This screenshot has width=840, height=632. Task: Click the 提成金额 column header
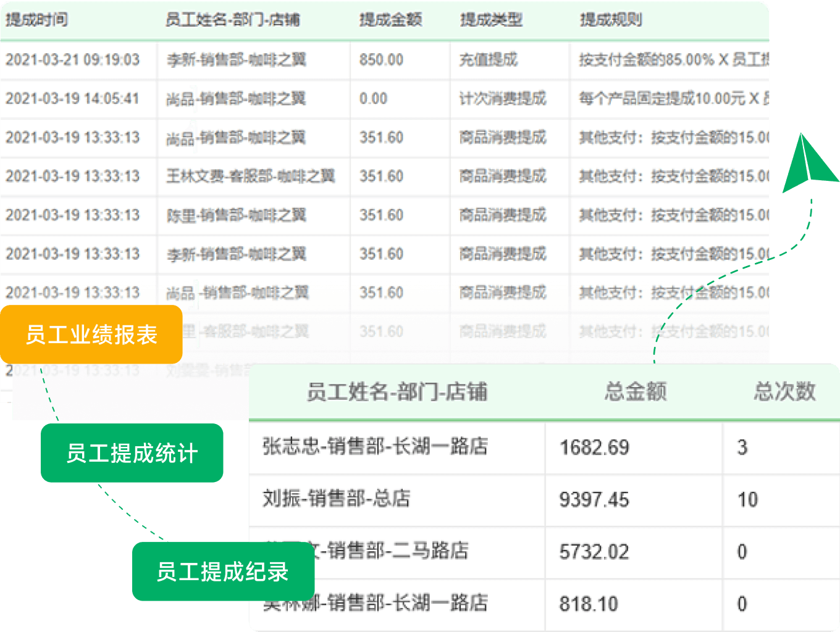click(391, 20)
